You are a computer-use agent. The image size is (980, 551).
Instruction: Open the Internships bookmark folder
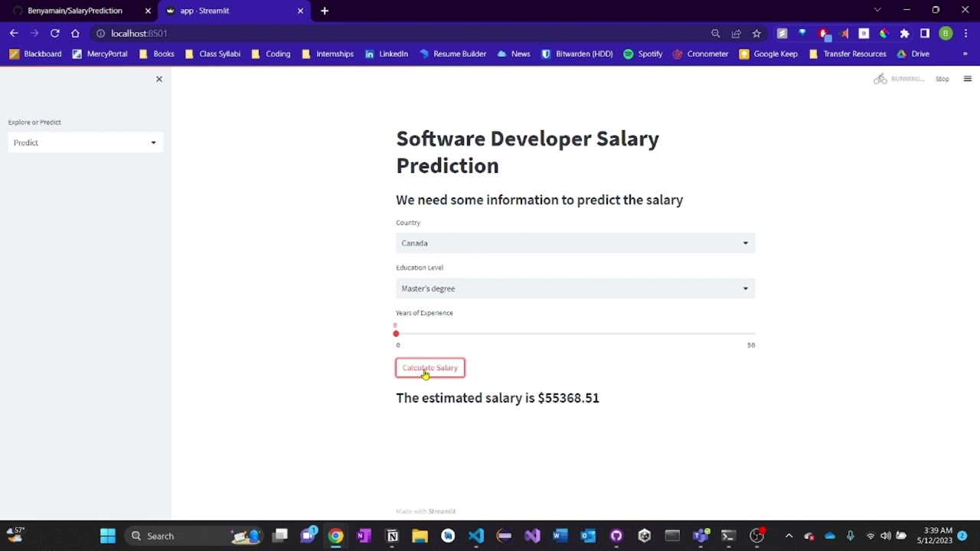[x=328, y=54]
